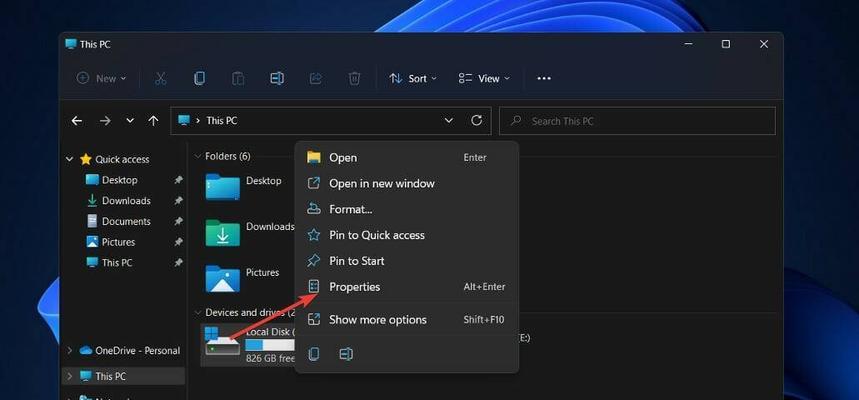This screenshot has height=400, width=859.
Task: Click the Search This PC field
Action: (x=637, y=121)
